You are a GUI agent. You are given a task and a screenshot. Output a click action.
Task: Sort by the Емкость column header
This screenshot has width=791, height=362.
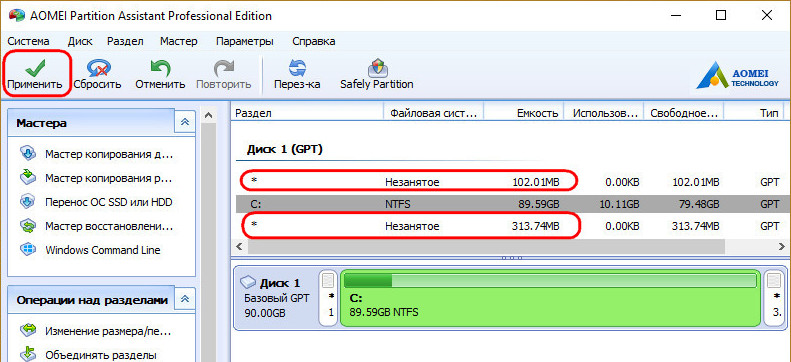pos(524,113)
